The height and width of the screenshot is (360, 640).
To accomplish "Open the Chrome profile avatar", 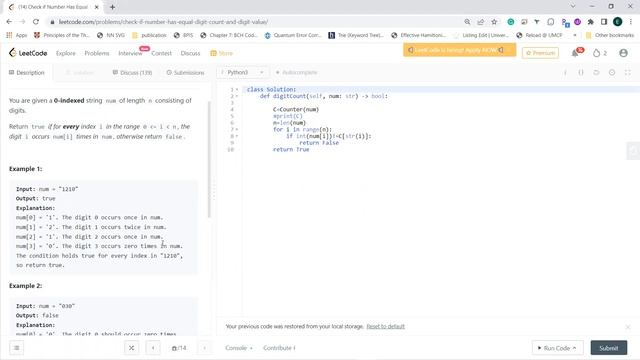I will point(618,22).
